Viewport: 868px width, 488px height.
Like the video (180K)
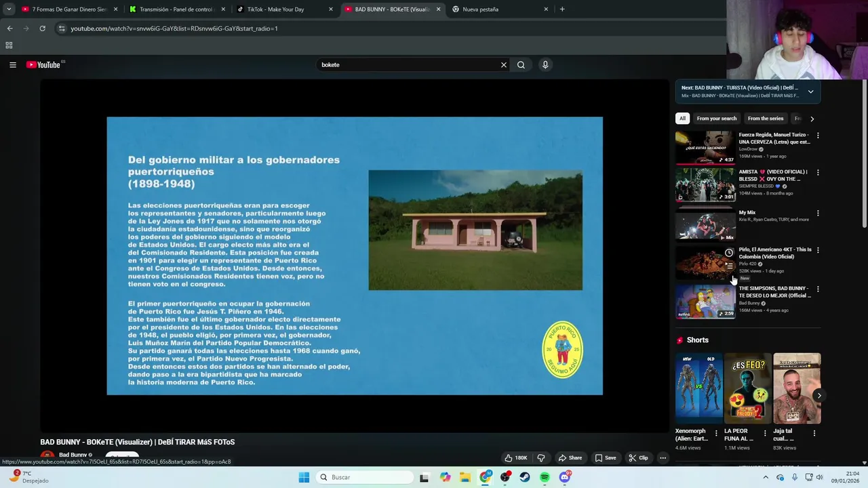pyautogui.click(x=516, y=458)
